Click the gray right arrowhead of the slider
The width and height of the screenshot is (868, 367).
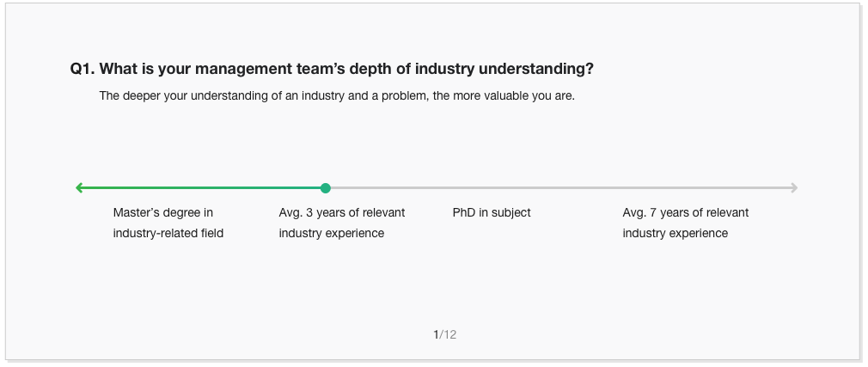tap(794, 188)
